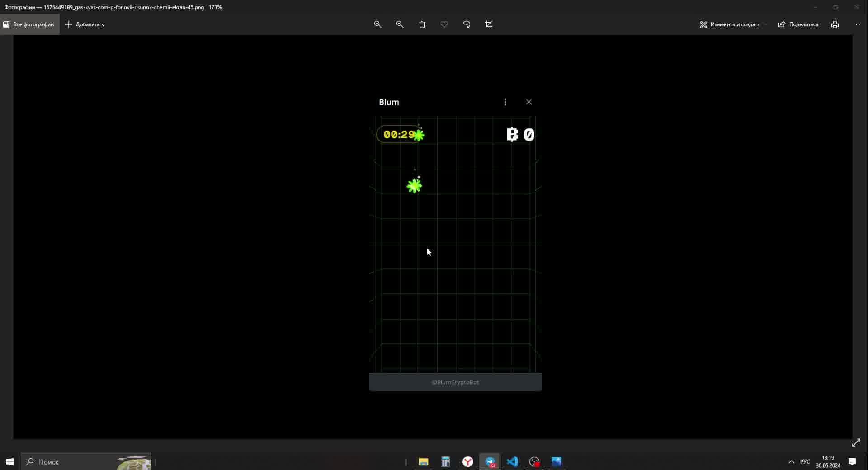
Task: Open the notification center
Action: click(x=853, y=462)
